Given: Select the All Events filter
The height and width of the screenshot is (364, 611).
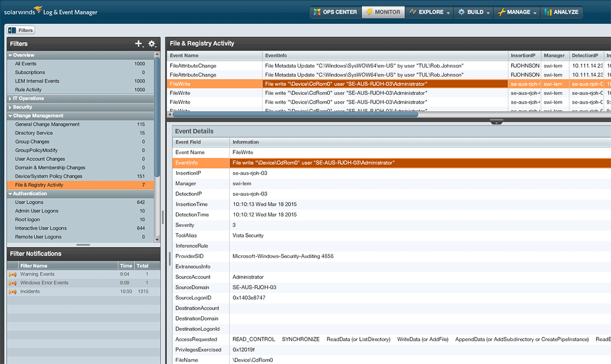Looking at the screenshot, I should 81,64.
